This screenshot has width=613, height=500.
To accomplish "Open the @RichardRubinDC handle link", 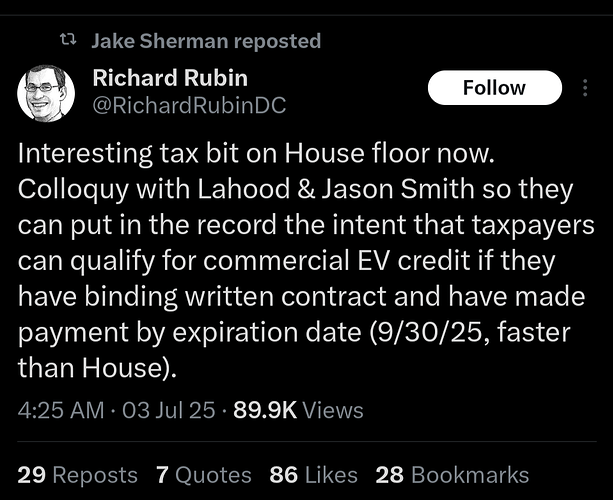I will click(x=188, y=105).
